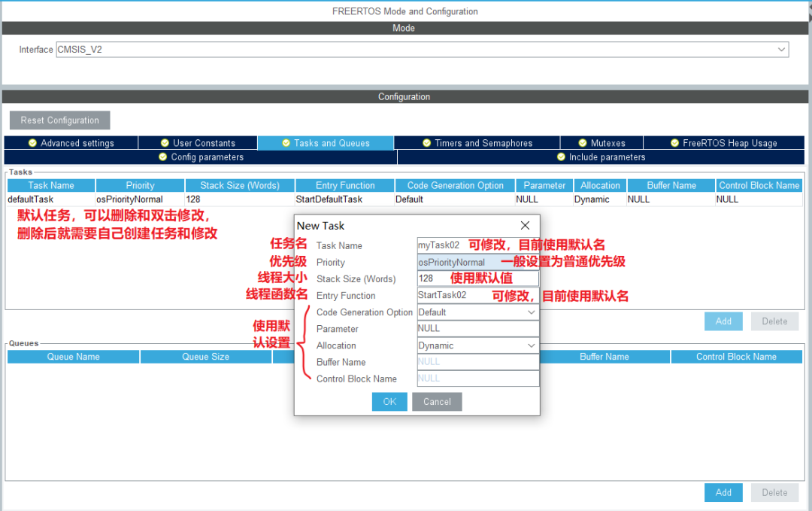Click the Control Block Name field in dialog
Viewport: 812px width, 511px height.
[x=478, y=379]
